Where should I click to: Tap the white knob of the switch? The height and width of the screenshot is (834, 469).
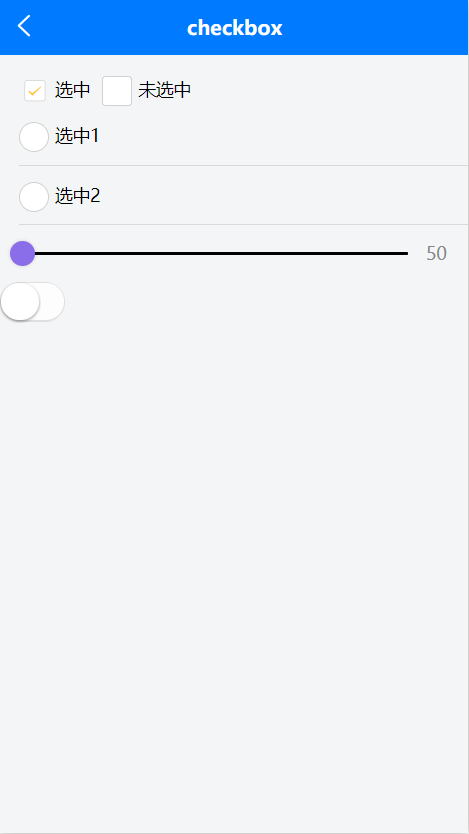pos(20,302)
